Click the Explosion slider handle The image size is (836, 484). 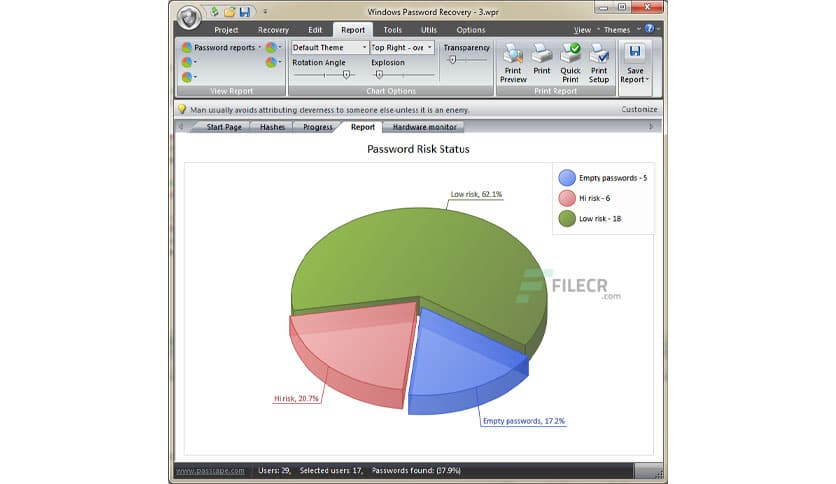[379, 75]
